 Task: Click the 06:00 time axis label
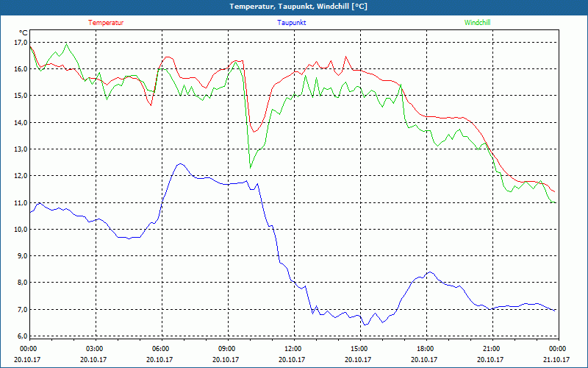[161, 349]
